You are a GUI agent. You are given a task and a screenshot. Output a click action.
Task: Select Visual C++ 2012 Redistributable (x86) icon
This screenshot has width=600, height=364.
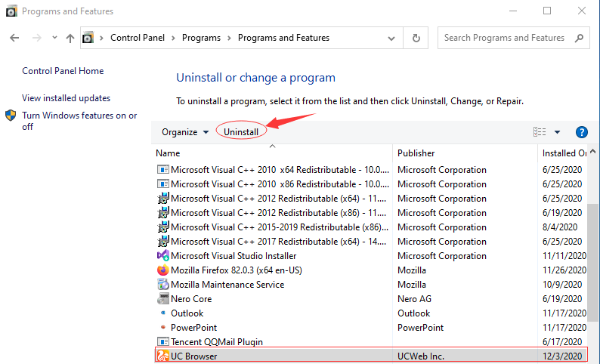click(163, 213)
